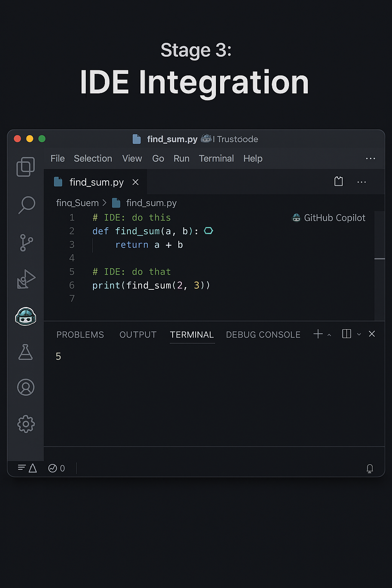Click the notifications bell in status bar

coord(369,468)
